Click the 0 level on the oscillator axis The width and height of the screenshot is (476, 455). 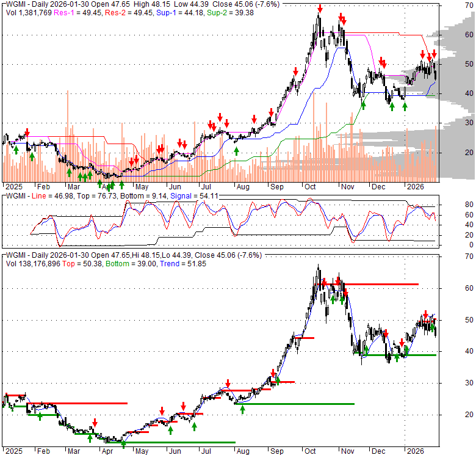pos(471,244)
